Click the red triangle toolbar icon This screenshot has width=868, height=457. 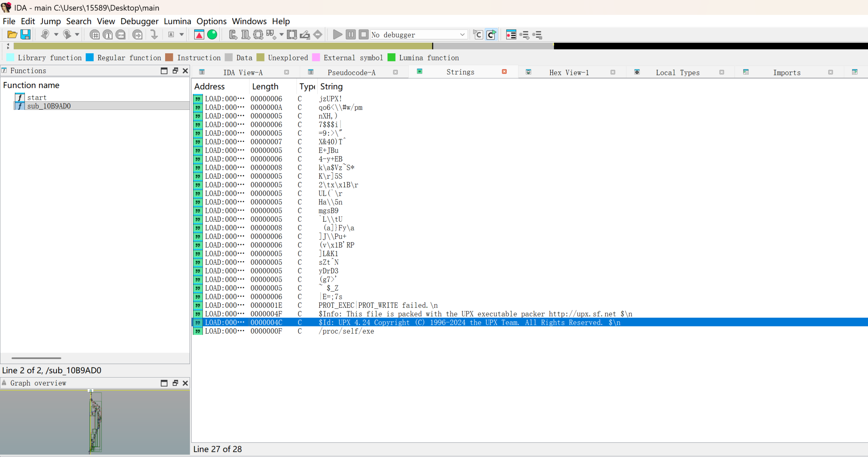tap(199, 35)
